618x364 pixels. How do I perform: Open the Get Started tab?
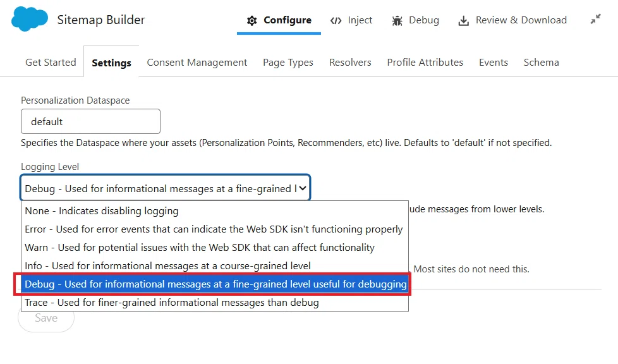(51, 63)
